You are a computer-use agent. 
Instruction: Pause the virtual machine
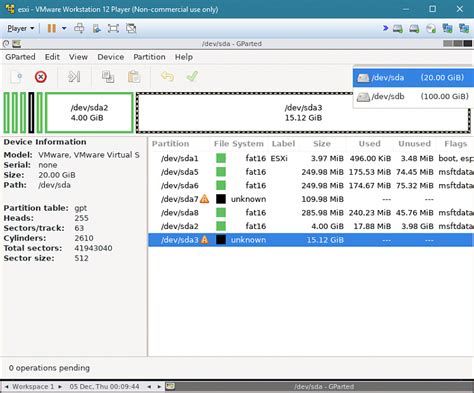pyautogui.click(x=52, y=28)
